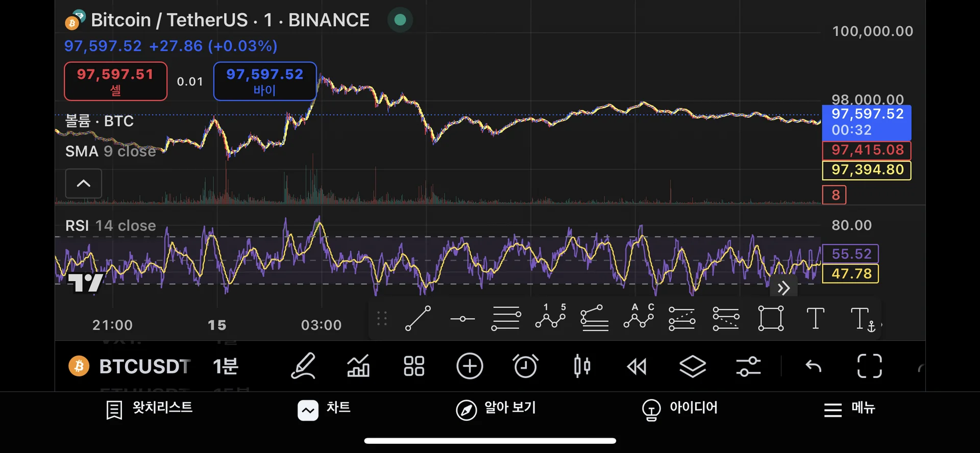Open the candlestick chart type icon
Screen dimensions: 980x453
pyautogui.click(x=582, y=366)
